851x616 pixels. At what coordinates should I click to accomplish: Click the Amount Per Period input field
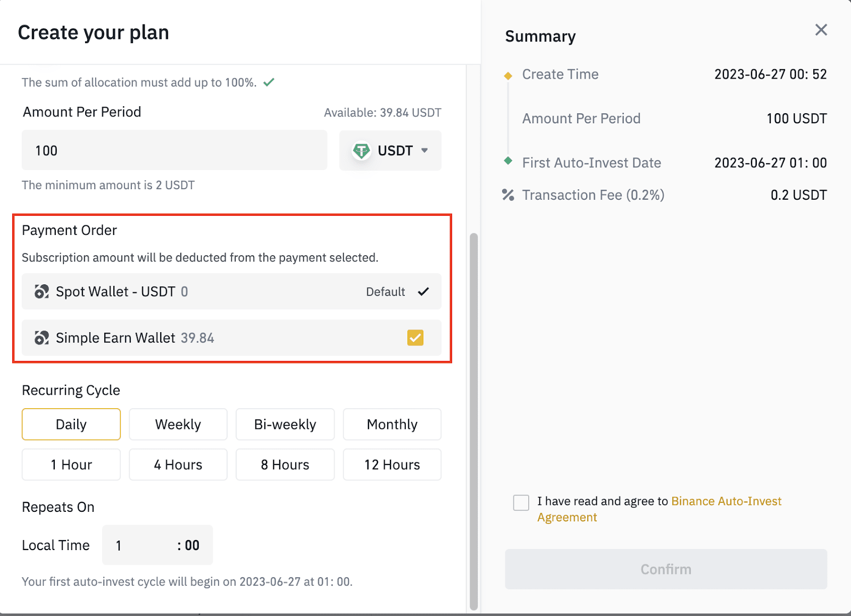pyautogui.click(x=174, y=150)
